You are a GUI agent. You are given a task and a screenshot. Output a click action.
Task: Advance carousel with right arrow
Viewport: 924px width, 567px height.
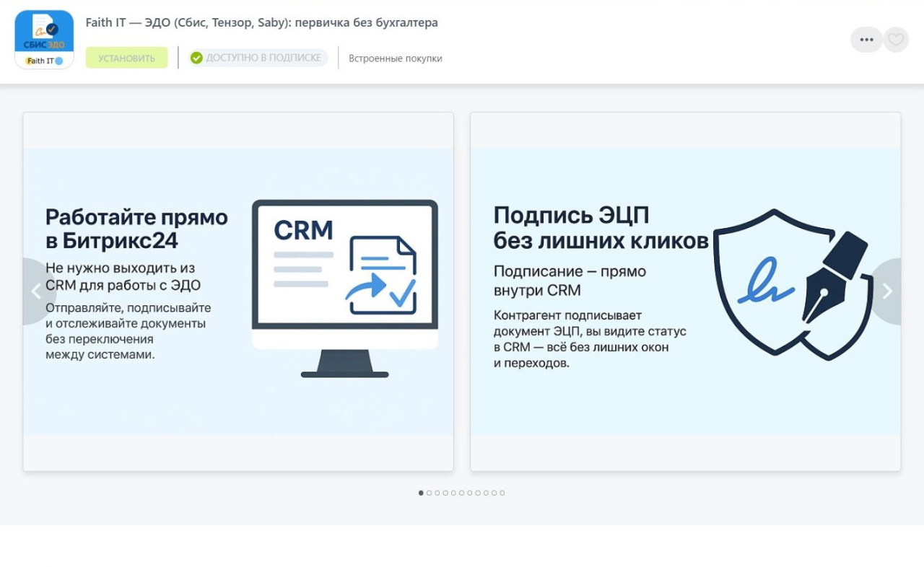(x=887, y=291)
